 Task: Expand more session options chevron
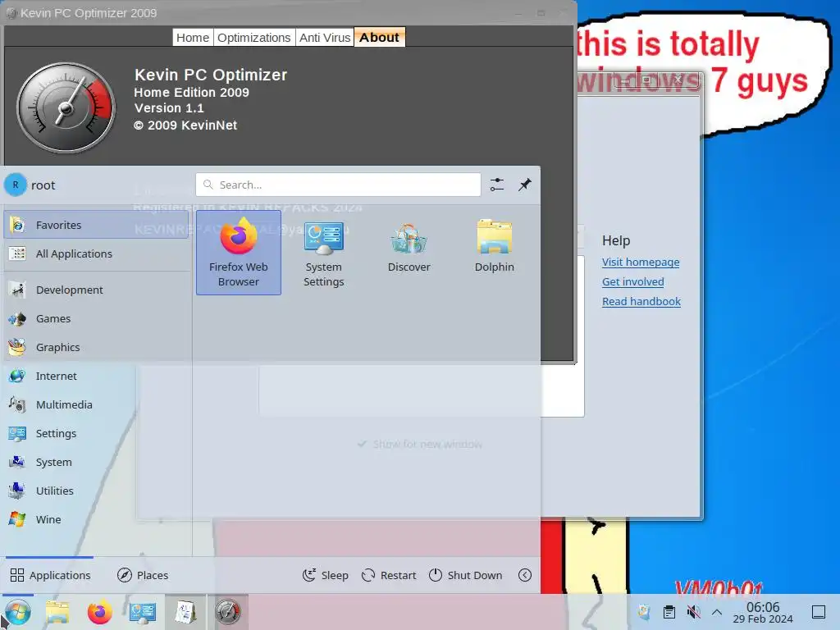525,575
